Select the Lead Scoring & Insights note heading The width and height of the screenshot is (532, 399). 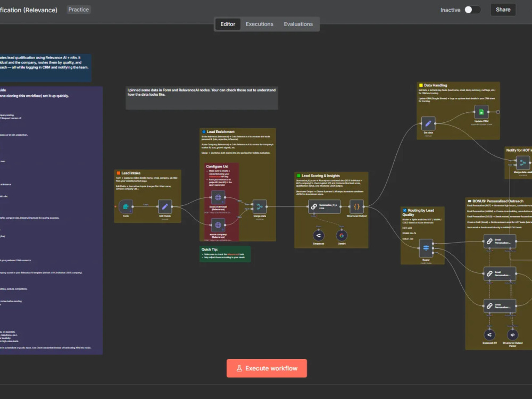click(x=321, y=176)
